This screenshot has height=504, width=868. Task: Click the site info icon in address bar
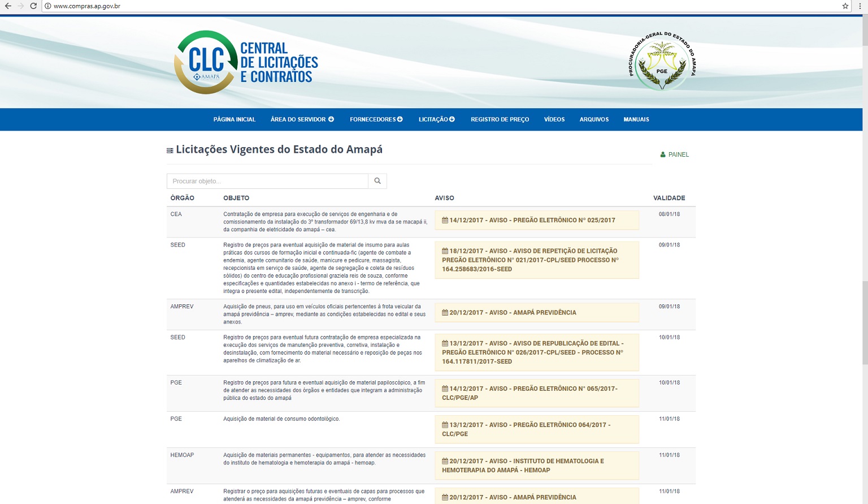coord(48,6)
